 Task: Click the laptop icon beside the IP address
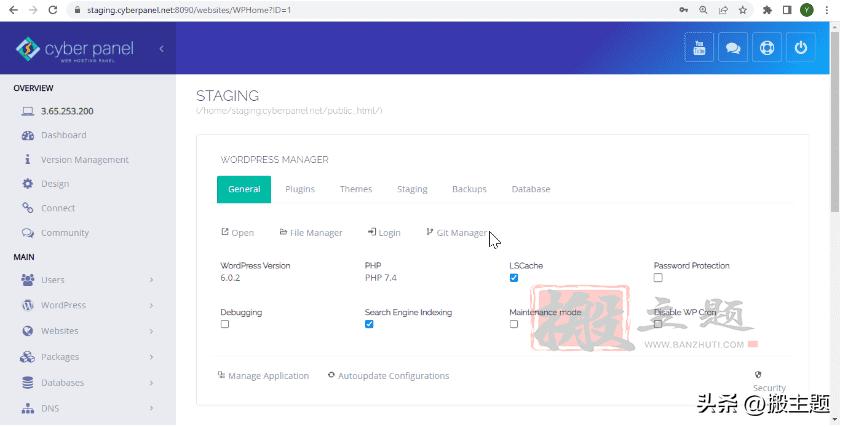pos(27,111)
